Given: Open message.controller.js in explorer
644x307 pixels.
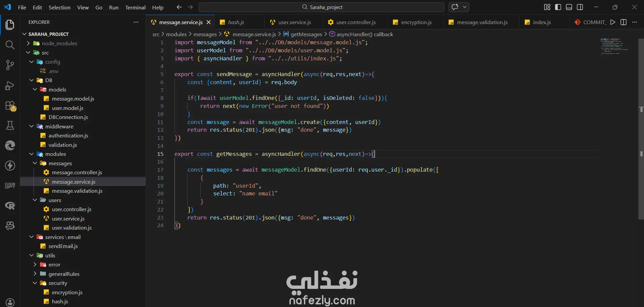Looking at the screenshot, I should point(83,172).
